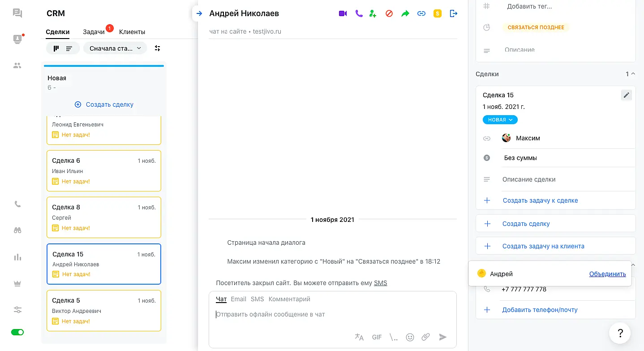Click 'Создать задачу к сделке'
The height and width of the screenshot is (351, 644).
[540, 200]
